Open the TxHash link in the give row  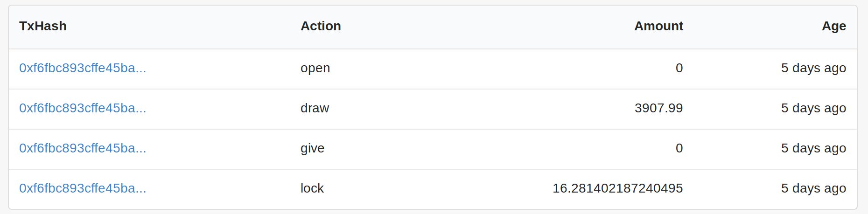(83, 148)
